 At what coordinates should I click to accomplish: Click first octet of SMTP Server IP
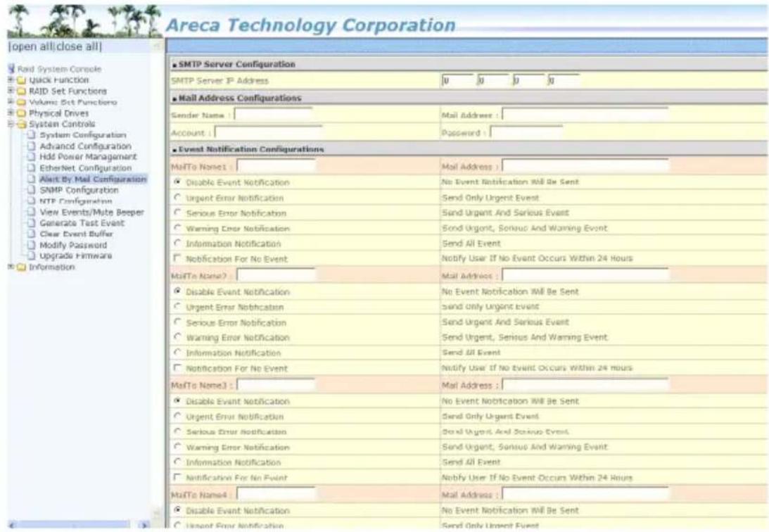click(x=457, y=80)
